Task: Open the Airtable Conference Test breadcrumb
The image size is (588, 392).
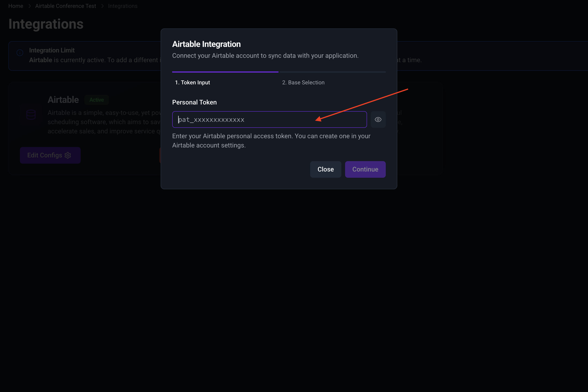Action: pos(65,6)
